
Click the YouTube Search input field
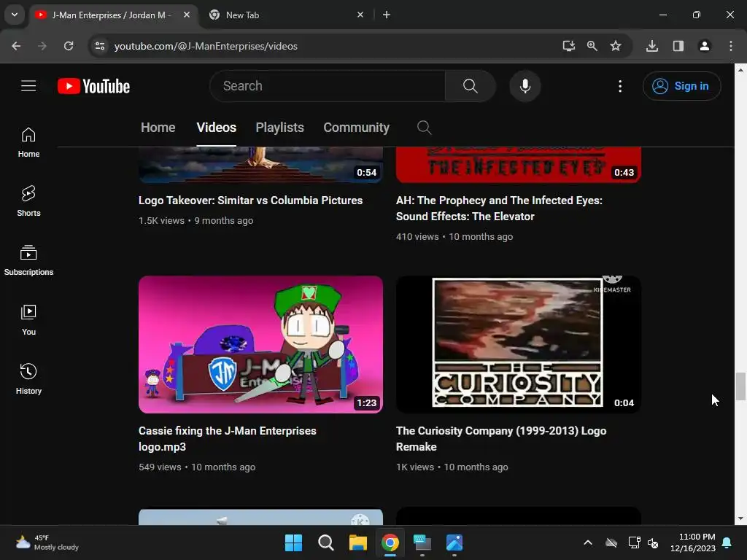pyautogui.click(x=328, y=86)
